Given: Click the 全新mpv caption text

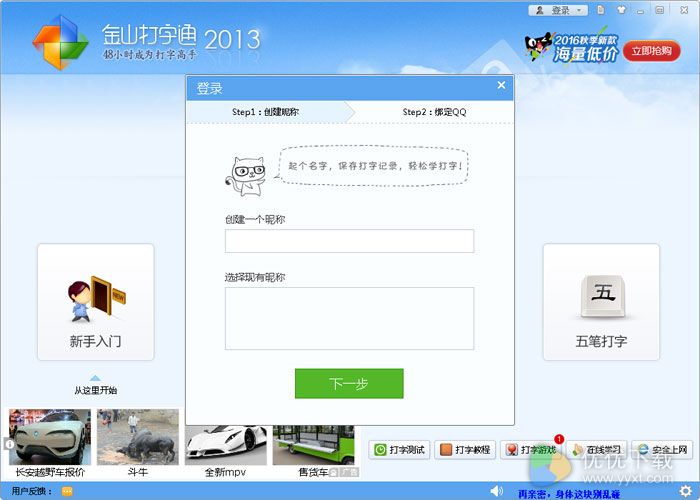Looking at the screenshot, I should 225,472.
